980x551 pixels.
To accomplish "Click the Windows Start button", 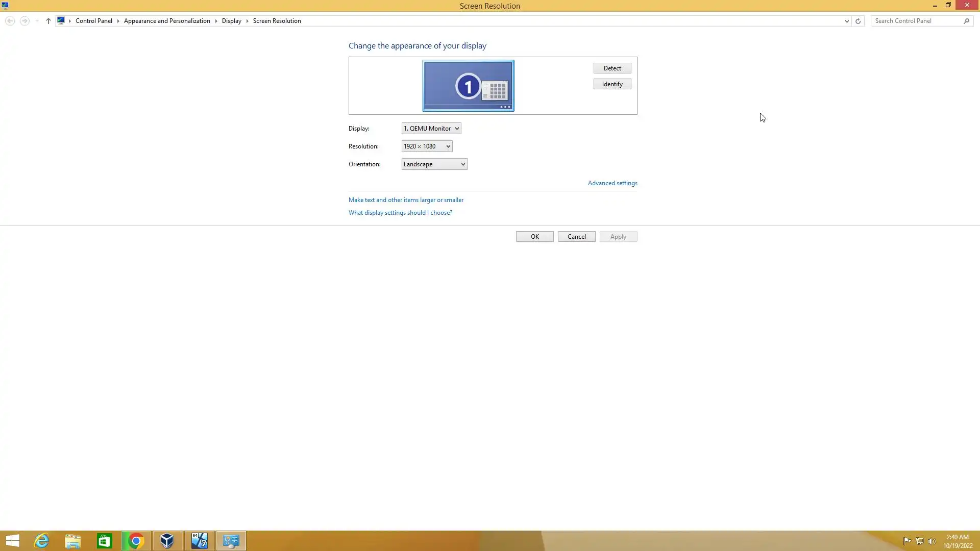I will tap(12, 541).
